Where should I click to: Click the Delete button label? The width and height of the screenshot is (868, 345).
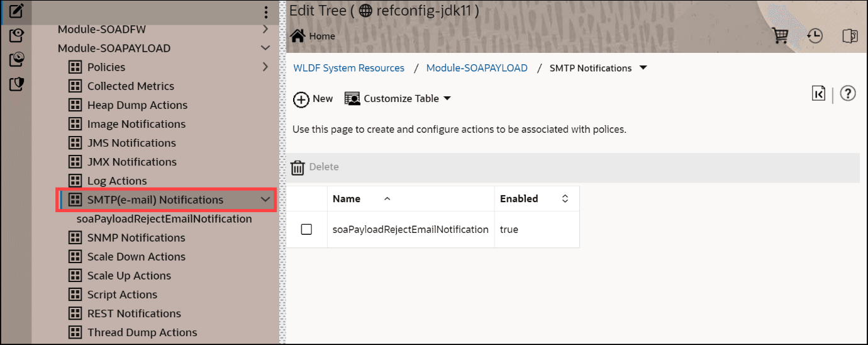point(324,167)
